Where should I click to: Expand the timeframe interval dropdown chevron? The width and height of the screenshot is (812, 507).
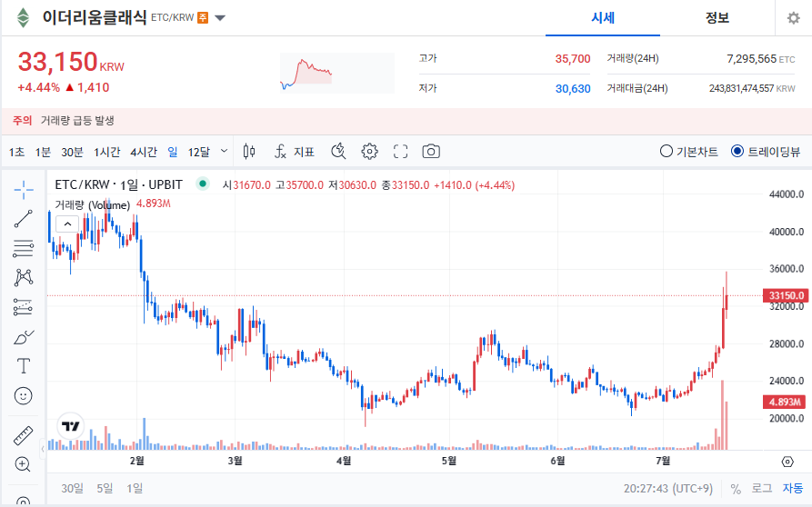(225, 151)
